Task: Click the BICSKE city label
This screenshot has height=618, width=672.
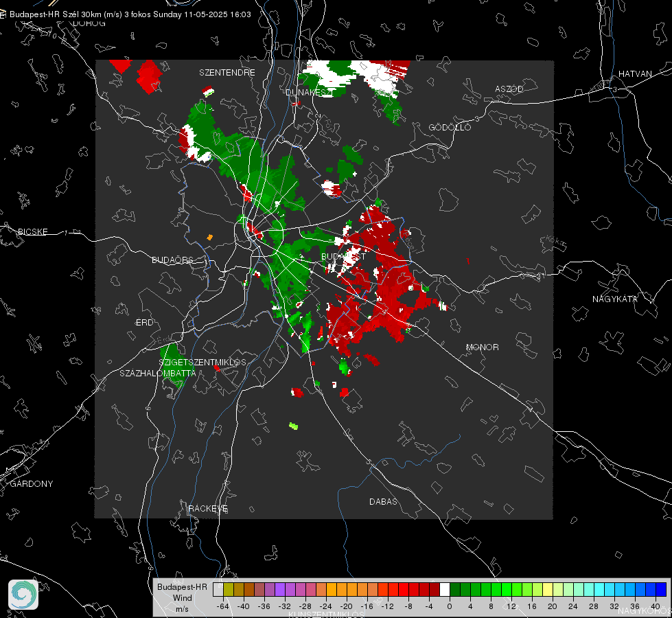Action: (32, 231)
